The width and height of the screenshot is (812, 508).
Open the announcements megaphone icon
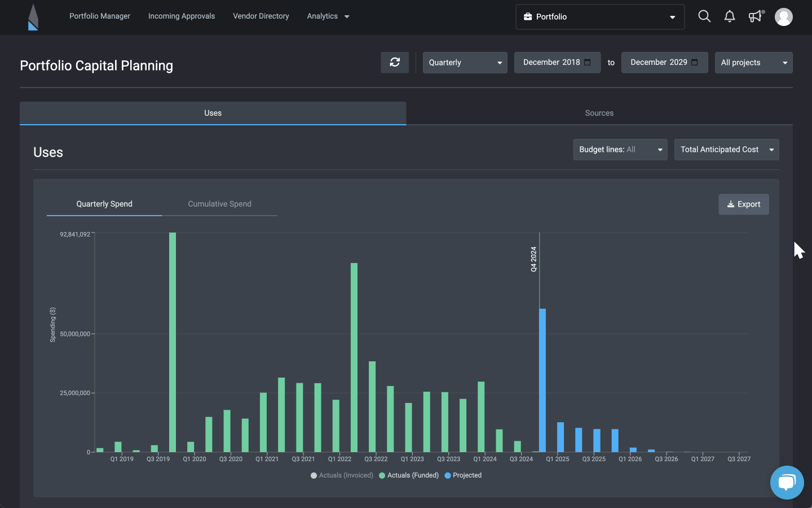point(756,16)
